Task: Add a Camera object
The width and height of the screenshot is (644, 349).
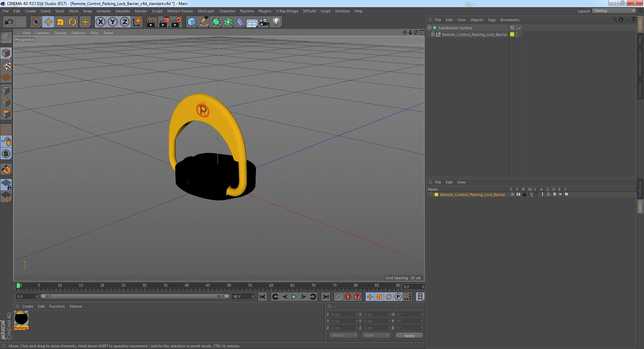Action: point(264,22)
